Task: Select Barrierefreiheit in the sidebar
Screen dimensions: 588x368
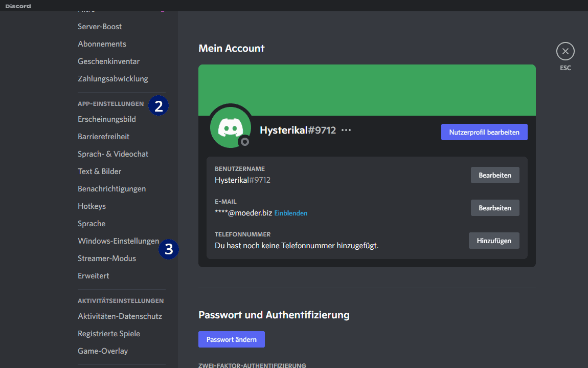Action: (x=103, y=137)
